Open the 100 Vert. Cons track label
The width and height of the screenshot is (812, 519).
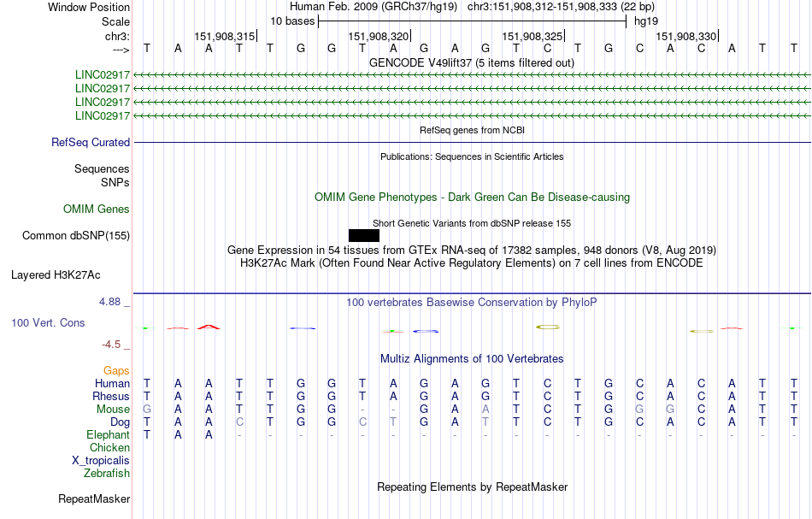click(x=48, y=322)
